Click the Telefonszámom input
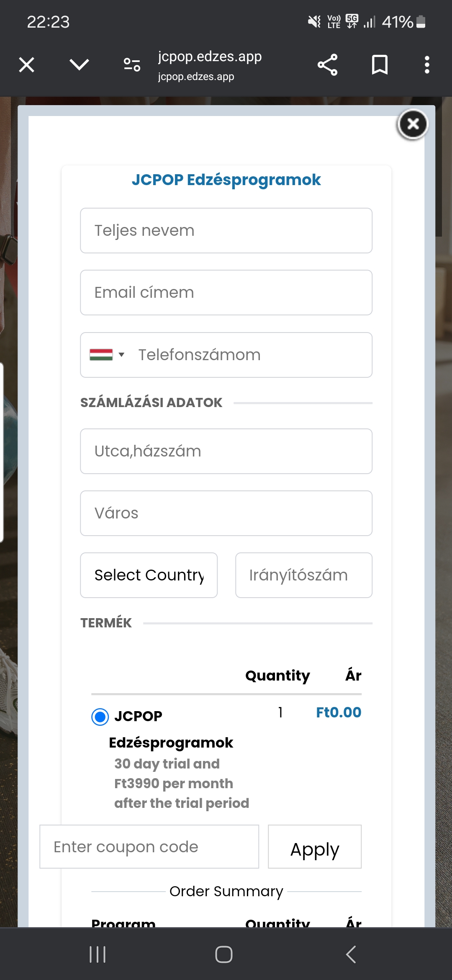 (x=251, y=355)
